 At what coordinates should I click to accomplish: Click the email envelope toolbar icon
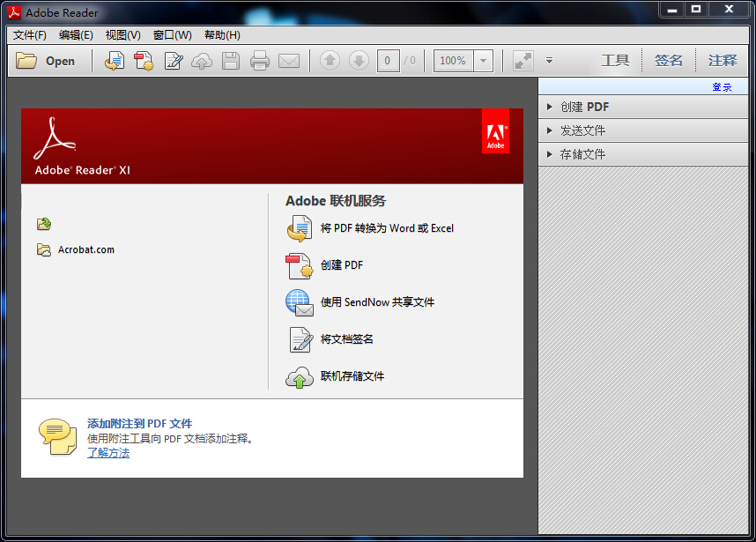coord(289,61)
